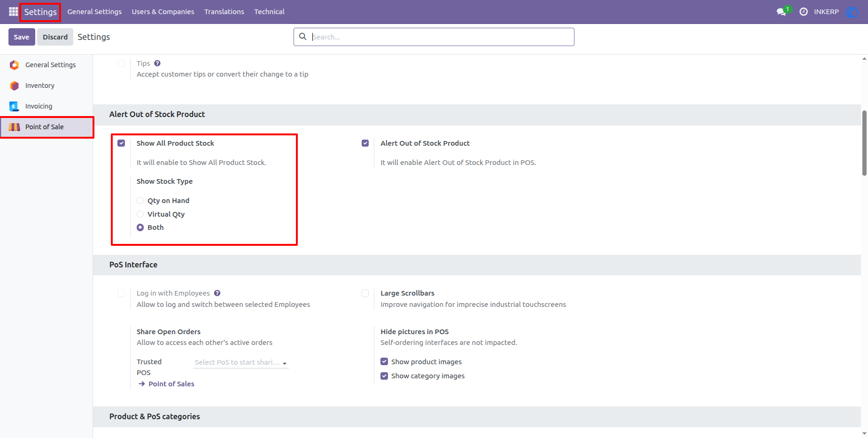868x438 pixels.
Task: Select Point of Sale in the sidebar
Action: [46, 127]
